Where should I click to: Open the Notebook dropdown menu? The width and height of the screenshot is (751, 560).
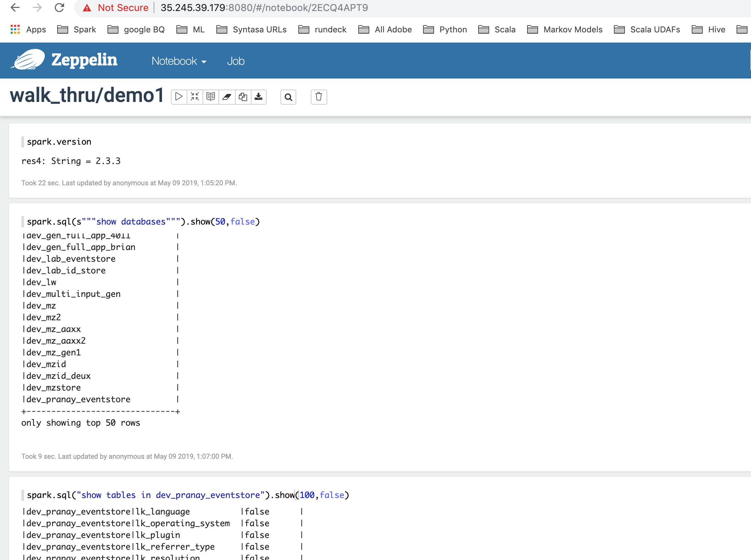179,61
